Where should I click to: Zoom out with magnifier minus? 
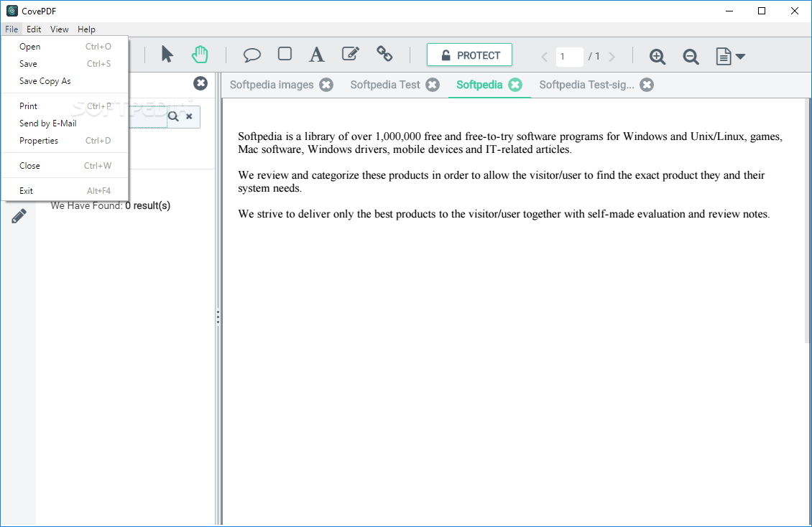click(691, 57)
